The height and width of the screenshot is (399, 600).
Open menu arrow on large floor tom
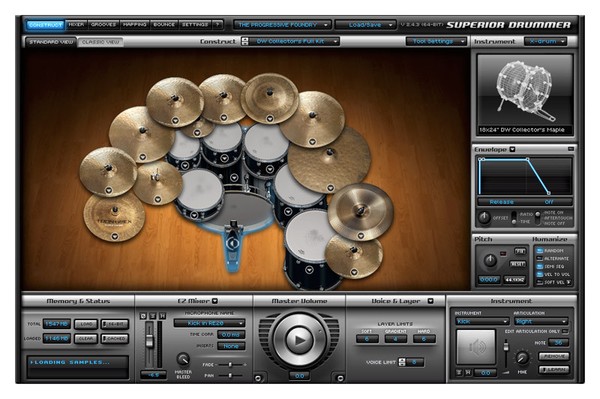[x=309, y=270]
